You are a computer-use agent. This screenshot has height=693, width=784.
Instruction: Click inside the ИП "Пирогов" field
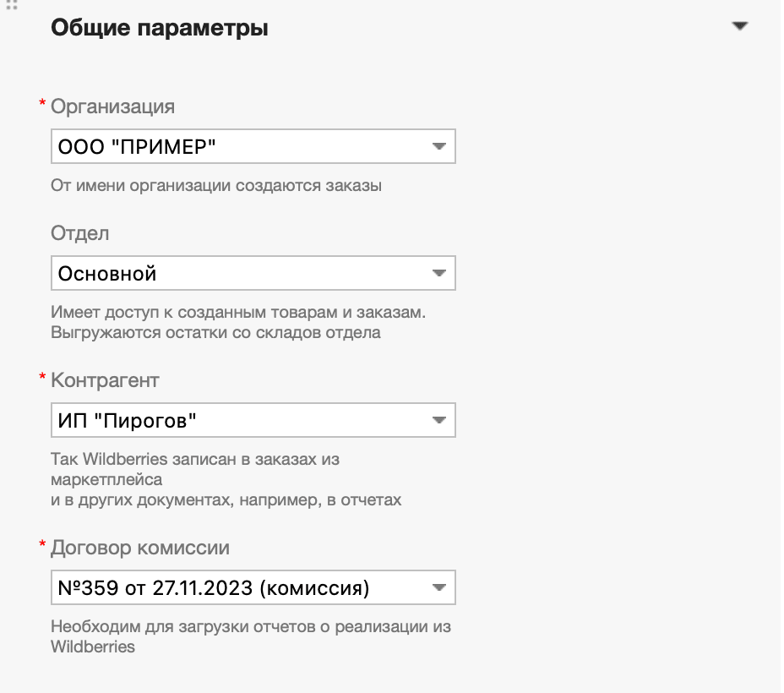(211, 419)
